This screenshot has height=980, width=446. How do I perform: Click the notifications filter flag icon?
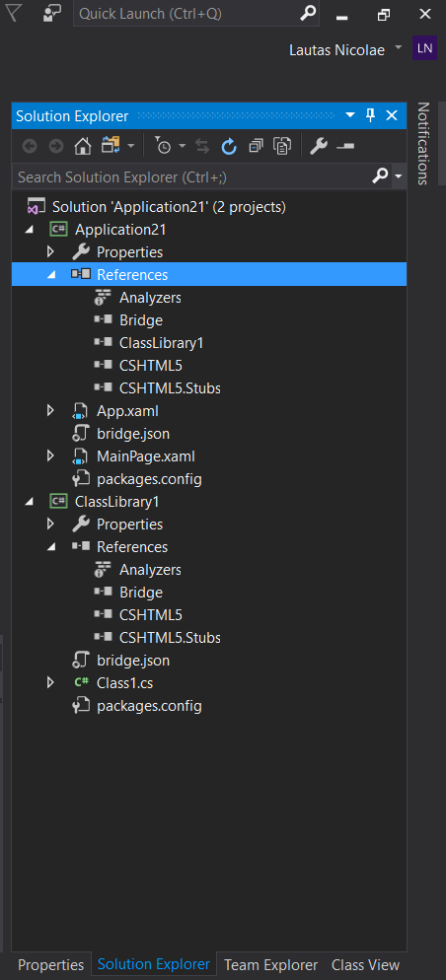coord(14,13)
